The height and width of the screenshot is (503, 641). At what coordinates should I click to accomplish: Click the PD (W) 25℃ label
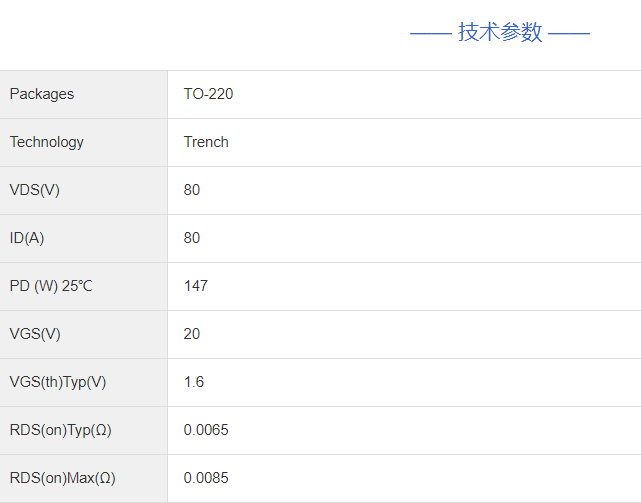coord(51,286)
